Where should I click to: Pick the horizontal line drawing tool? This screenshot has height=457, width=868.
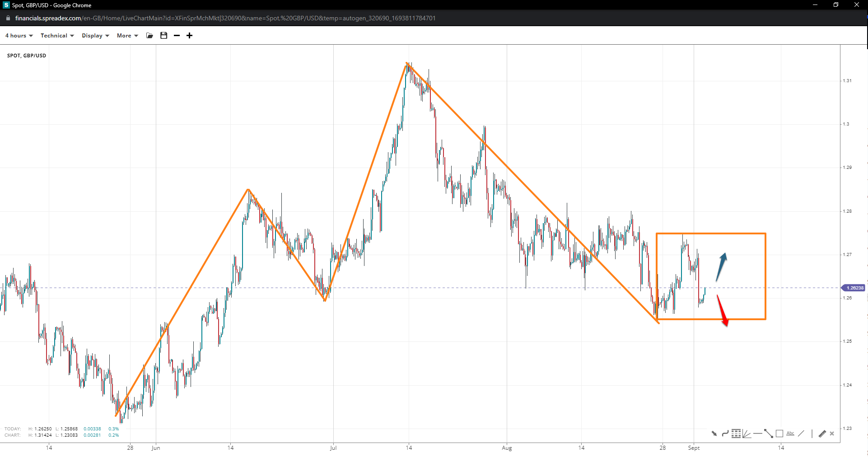[x=757, y=434]
